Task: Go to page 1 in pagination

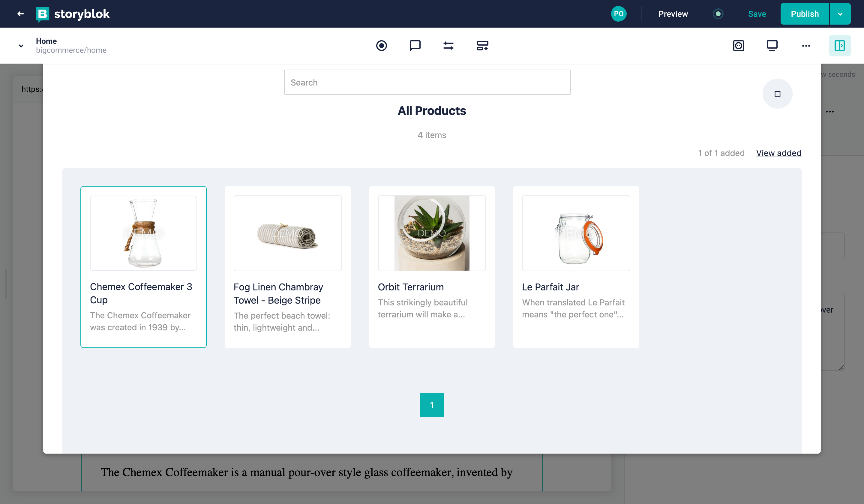Action: pos(432,405)
